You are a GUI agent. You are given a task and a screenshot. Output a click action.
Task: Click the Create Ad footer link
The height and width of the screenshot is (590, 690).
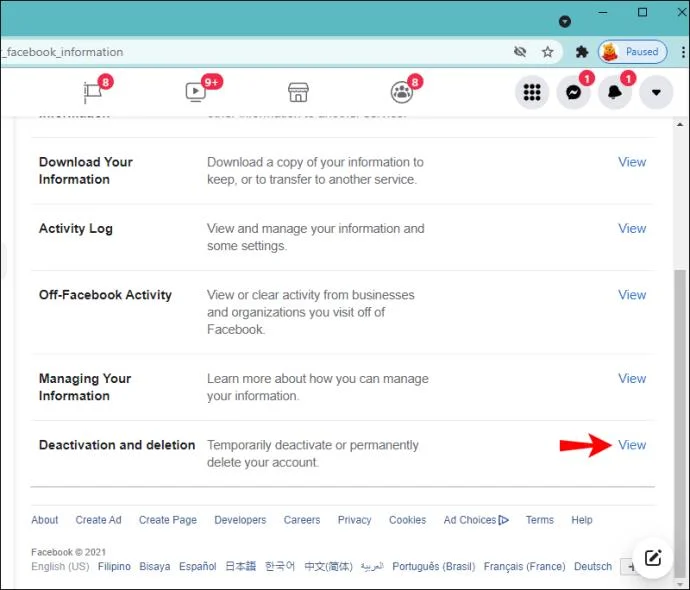pos(98,520)
